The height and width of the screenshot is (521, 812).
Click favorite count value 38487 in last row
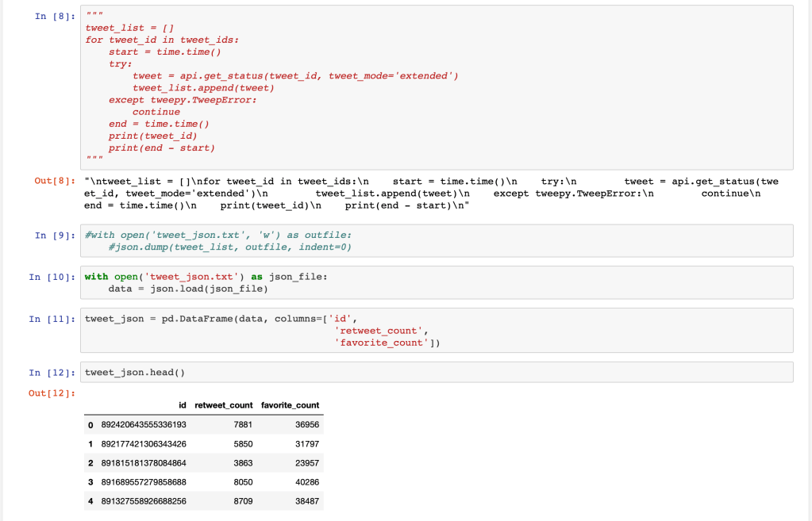coord(306,501)
